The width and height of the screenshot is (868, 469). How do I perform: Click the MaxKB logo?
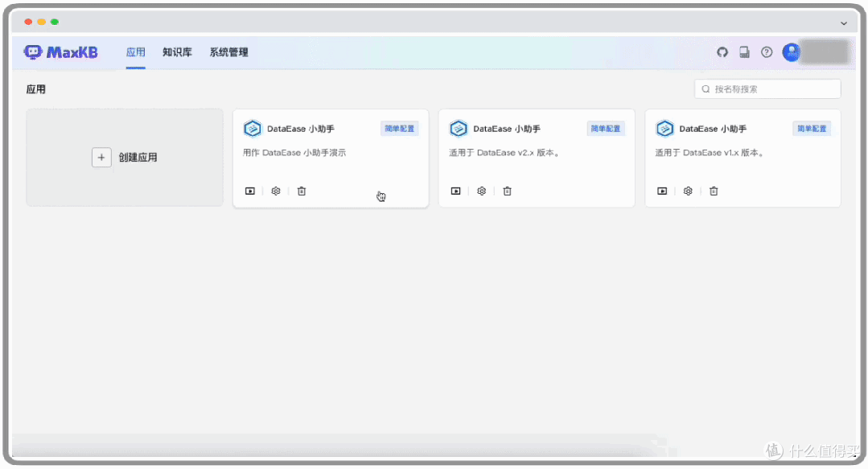(61, 52)
